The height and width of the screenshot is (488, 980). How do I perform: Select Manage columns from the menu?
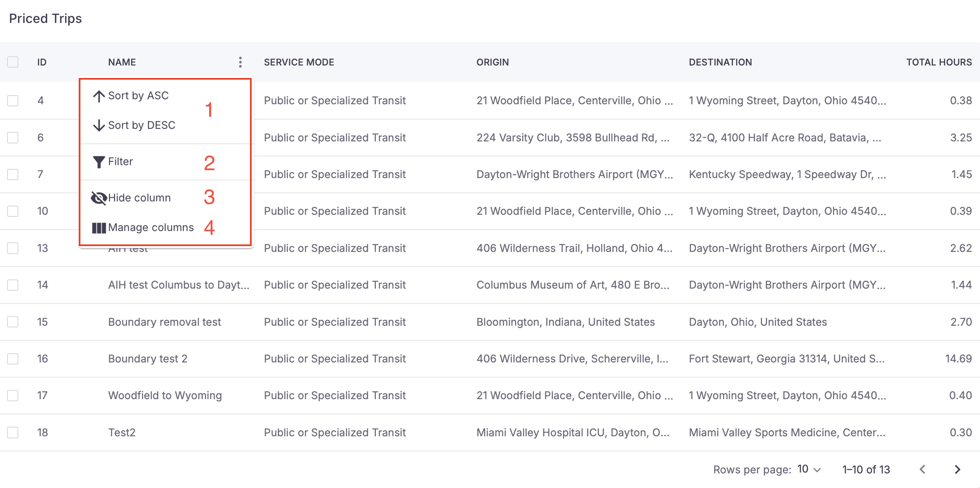point(151,228)
